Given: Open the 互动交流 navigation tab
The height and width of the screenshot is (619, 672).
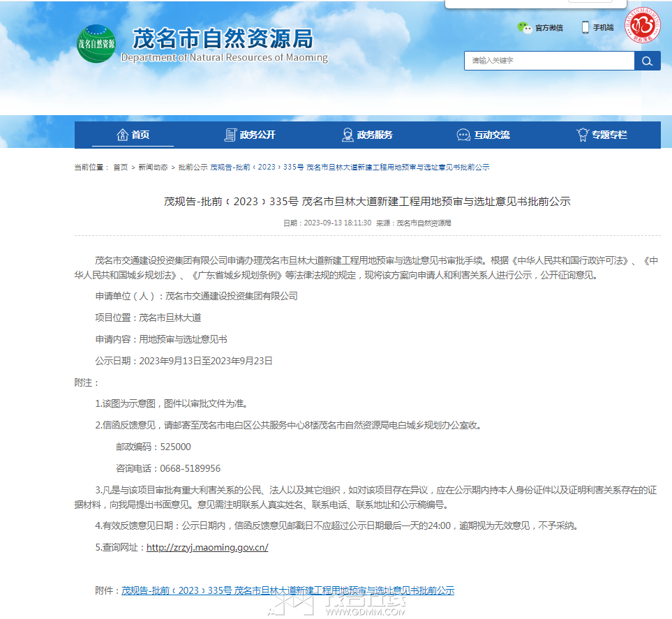Looking at the screenshot, I should 484,135.
